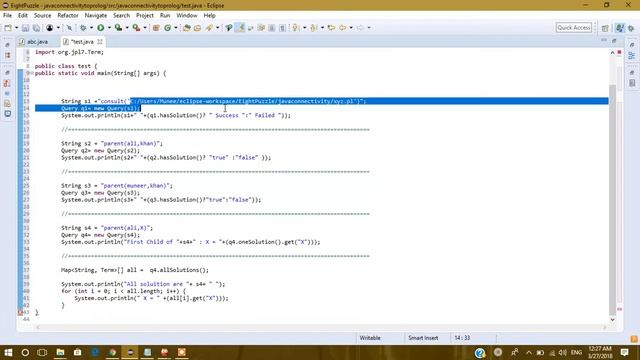Click the Open Type toolbar icon
Image resolution: width=640 pixels, height=360 pixels.
(x=187, y=28)
